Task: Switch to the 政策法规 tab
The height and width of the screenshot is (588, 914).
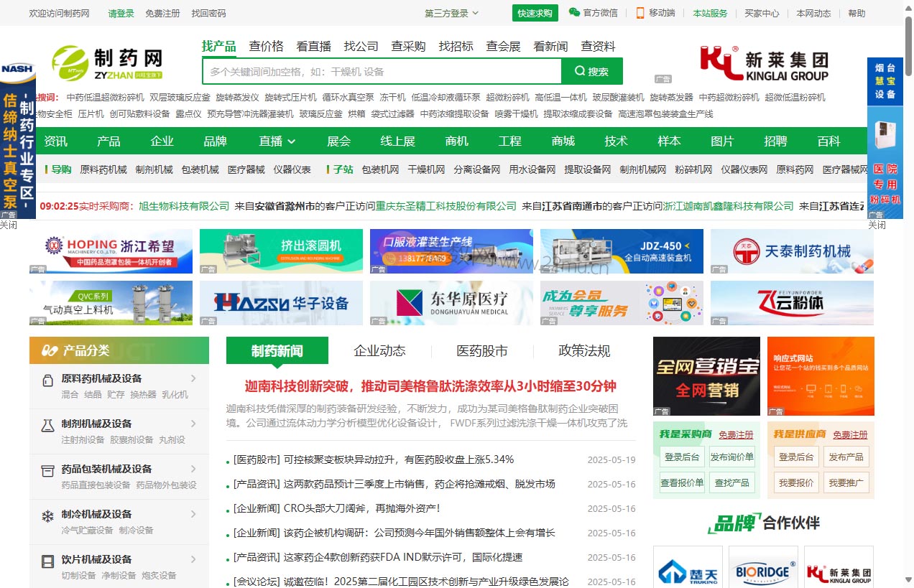Action: 584,351
